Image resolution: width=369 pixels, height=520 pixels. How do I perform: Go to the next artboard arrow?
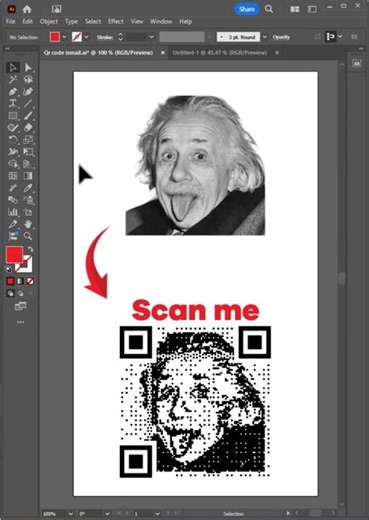(x=168, y=514)
